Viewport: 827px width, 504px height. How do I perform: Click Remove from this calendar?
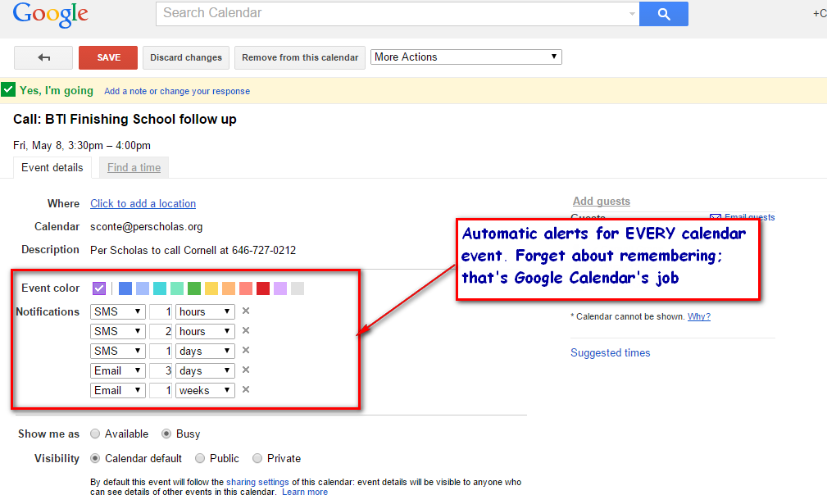click(x=300, y=57)
